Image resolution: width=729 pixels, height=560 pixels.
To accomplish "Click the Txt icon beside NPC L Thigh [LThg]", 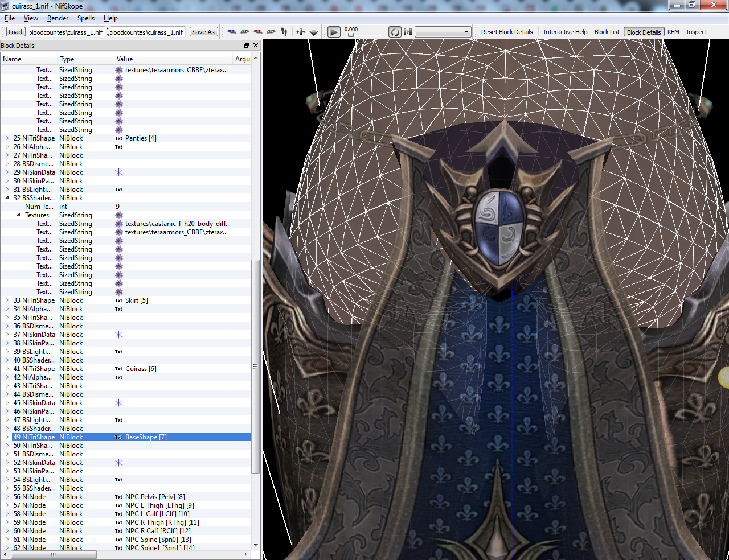I will pyautogui.click(x=118, y=505).
